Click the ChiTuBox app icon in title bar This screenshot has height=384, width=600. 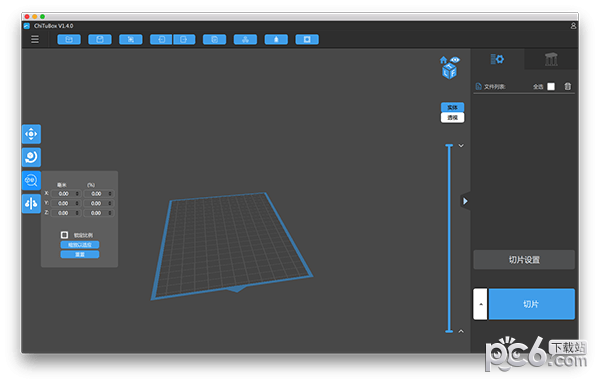(x=26, y=26)
